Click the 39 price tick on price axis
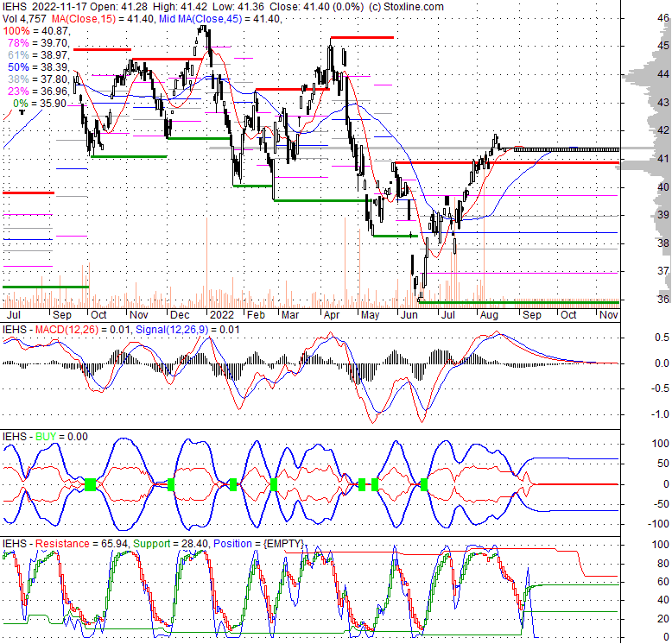The height and width of the screenshot is (644, 672). pyautogui.click(x=663, y=215)
